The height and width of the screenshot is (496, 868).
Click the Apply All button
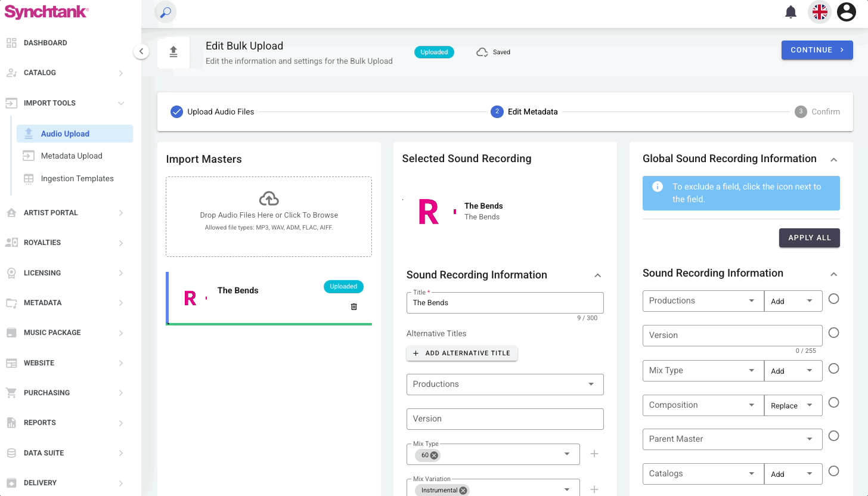810,238
